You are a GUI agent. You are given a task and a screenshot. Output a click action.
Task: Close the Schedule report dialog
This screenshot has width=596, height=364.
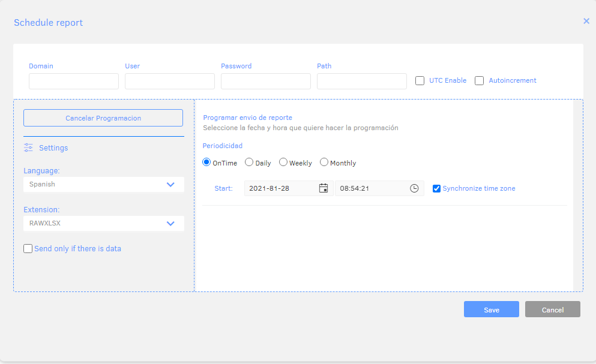(586, 21)
